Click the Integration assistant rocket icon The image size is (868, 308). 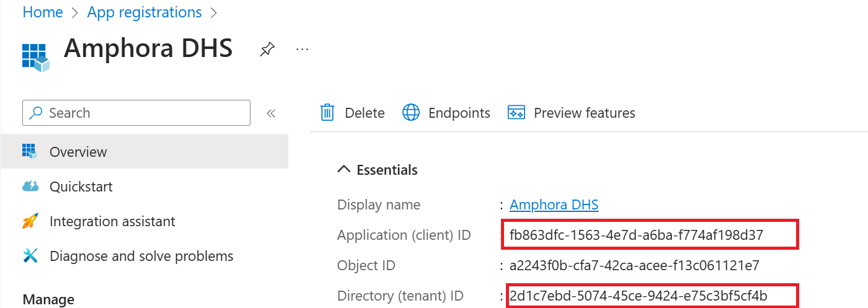click(x=30, y=221)
